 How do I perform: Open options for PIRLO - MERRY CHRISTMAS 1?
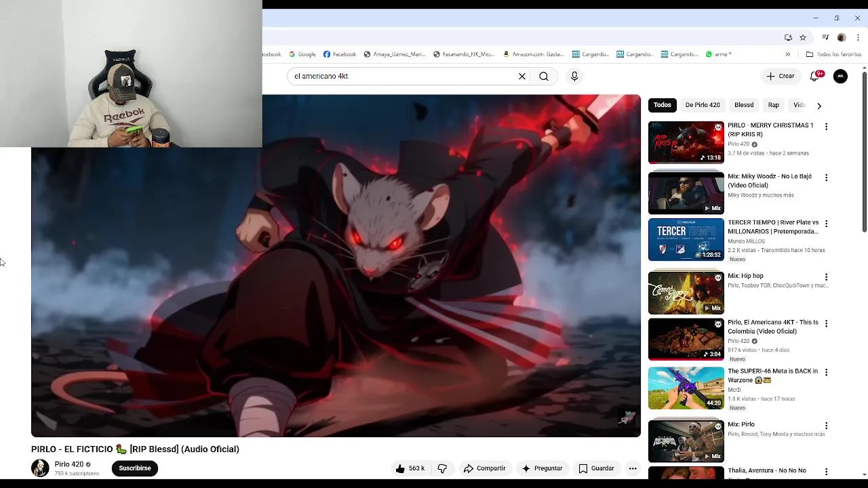coord(826,127)
